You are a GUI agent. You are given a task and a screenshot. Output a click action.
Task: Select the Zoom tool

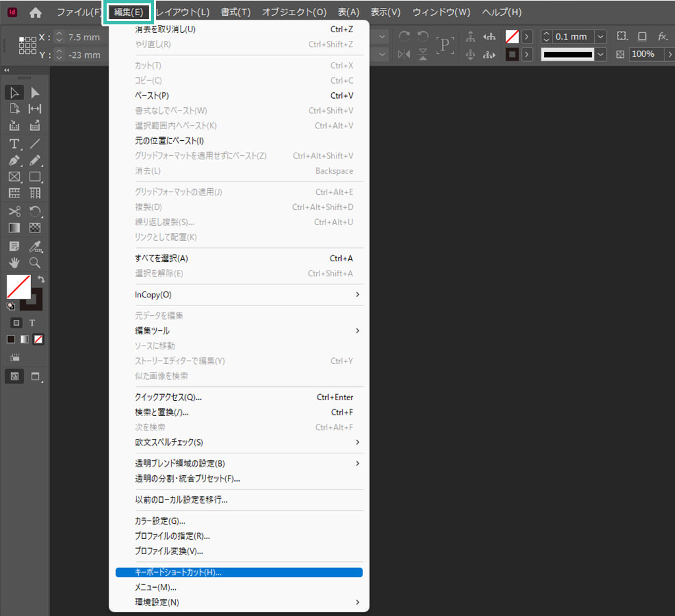click(x=35, y=262)
